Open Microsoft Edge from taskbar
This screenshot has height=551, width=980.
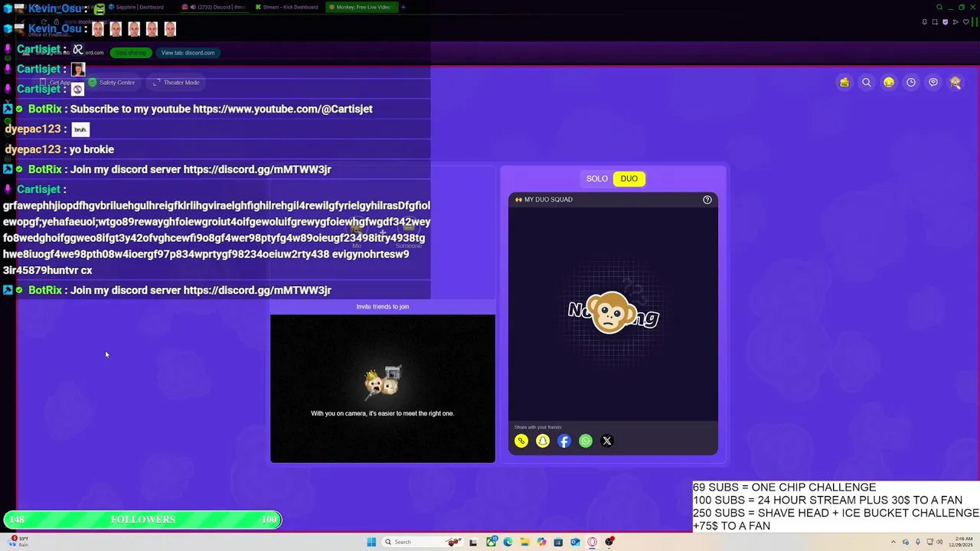point(508,542)
